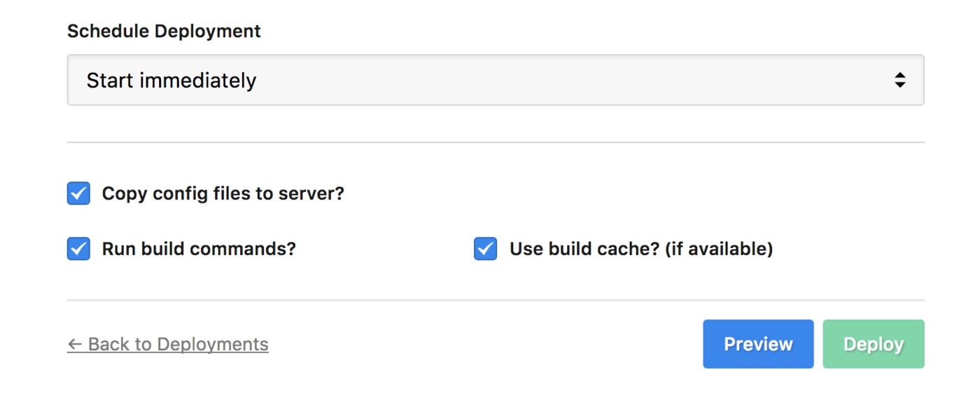Click the left arrow in the Back to Deployments link
Viewport: 980px width, 402px height.
[75, 345]
